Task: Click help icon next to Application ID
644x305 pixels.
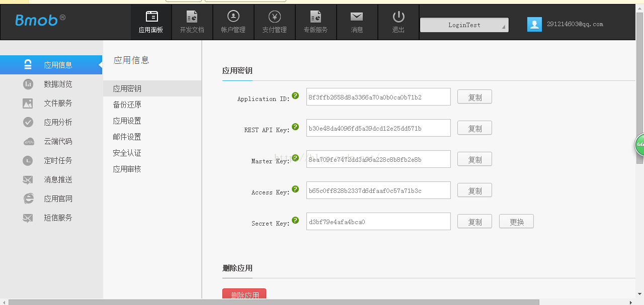Action: (295, 95)
